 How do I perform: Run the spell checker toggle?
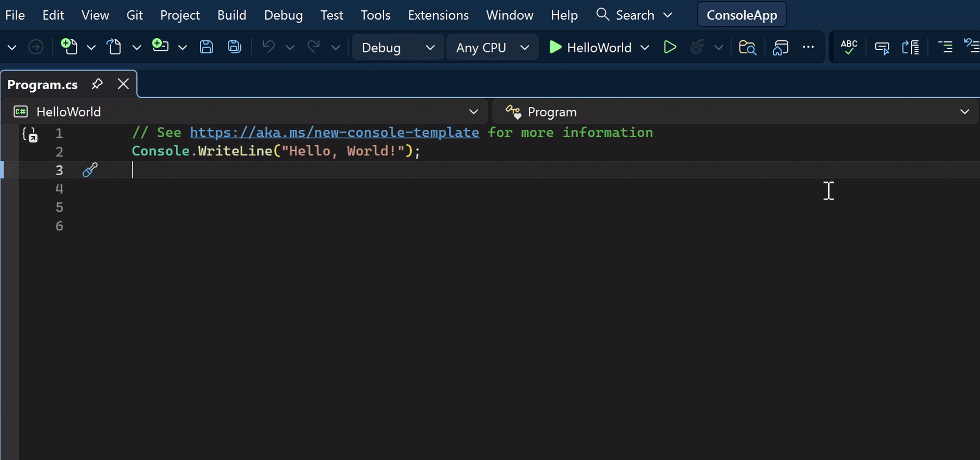849,47
